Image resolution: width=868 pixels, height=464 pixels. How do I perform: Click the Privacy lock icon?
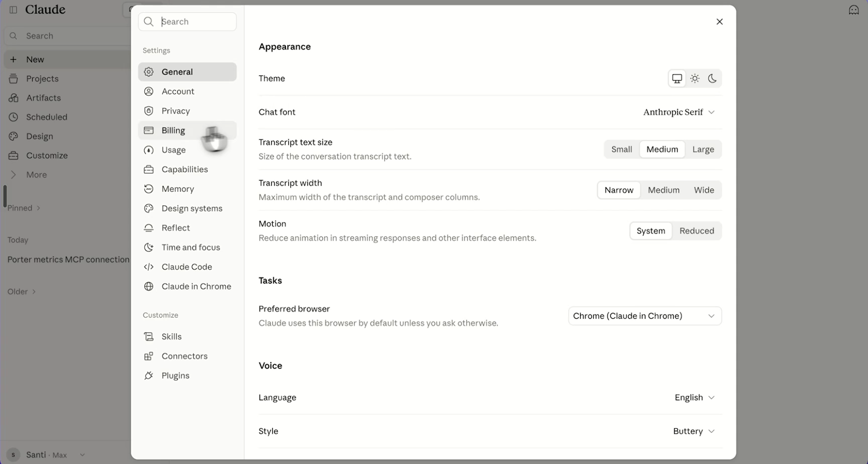149,111
